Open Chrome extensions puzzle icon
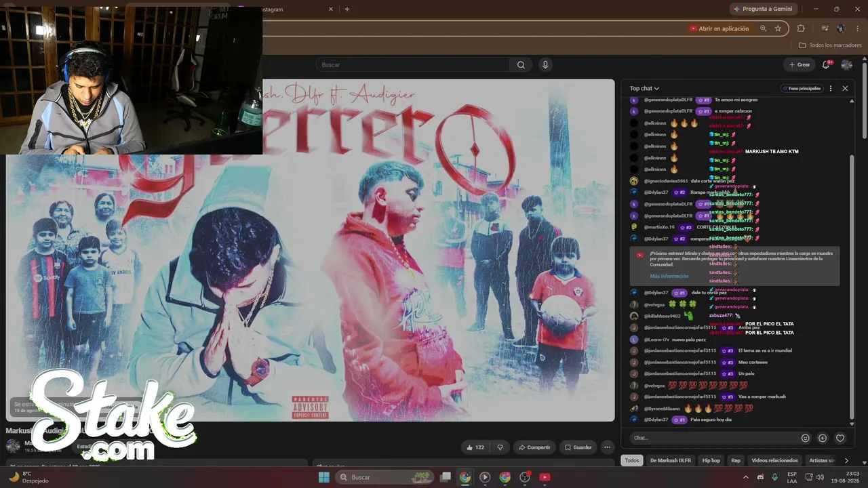This screenshot has height=488, width=868. pyautogui.click(x=801, y=28)
